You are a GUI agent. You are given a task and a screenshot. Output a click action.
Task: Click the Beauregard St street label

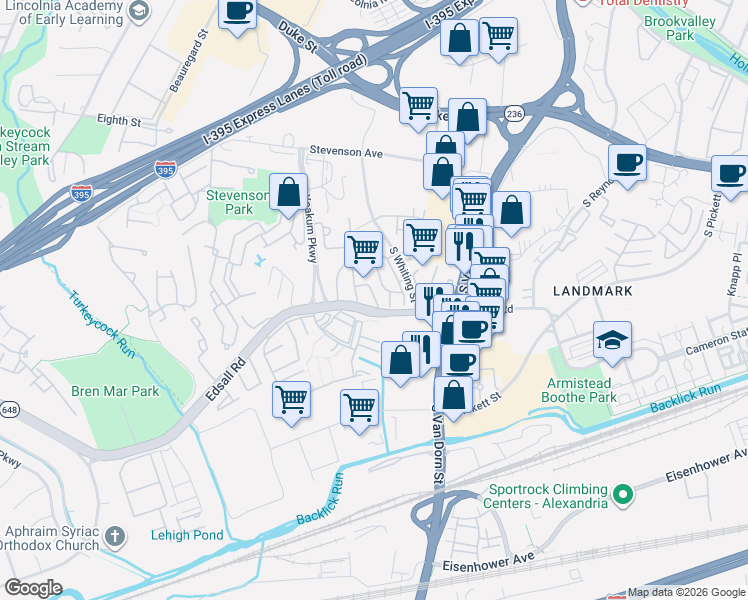(x=189, y=61)
